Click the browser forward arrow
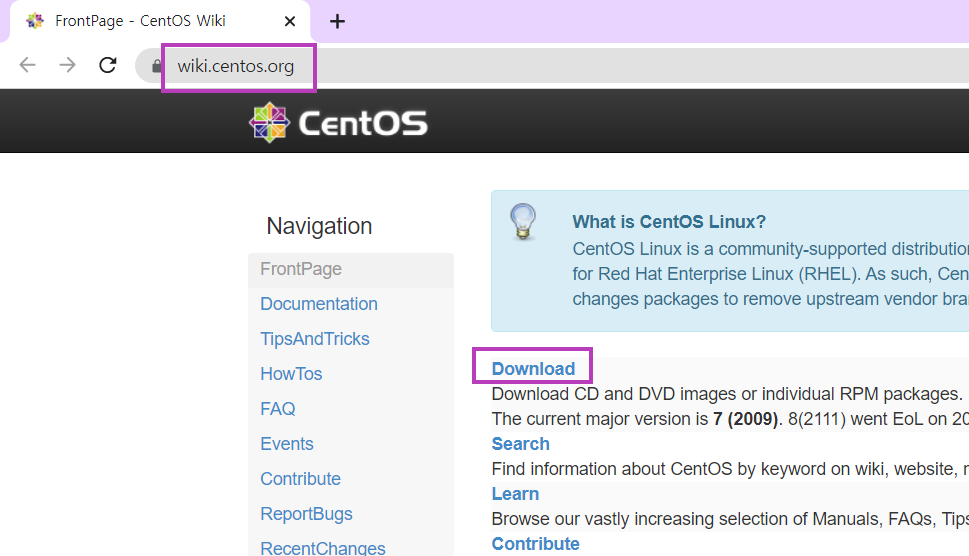 (67, 65)
